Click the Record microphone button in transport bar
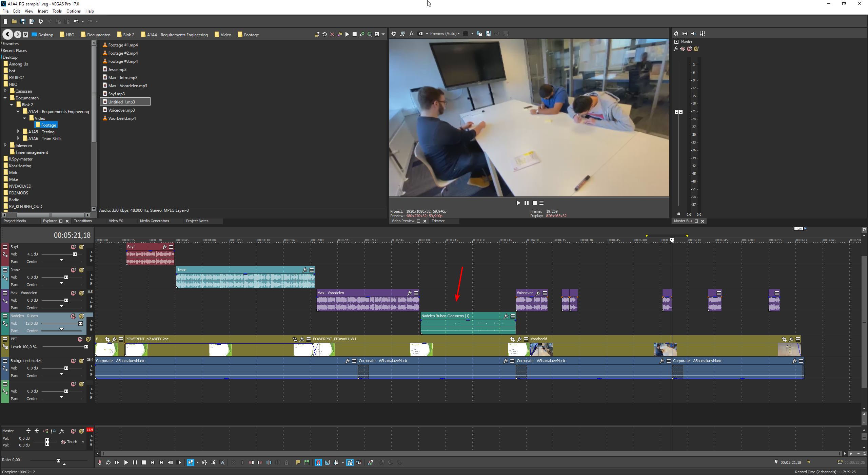The height and width of the screenshot is (475, 868). [99, 462]
